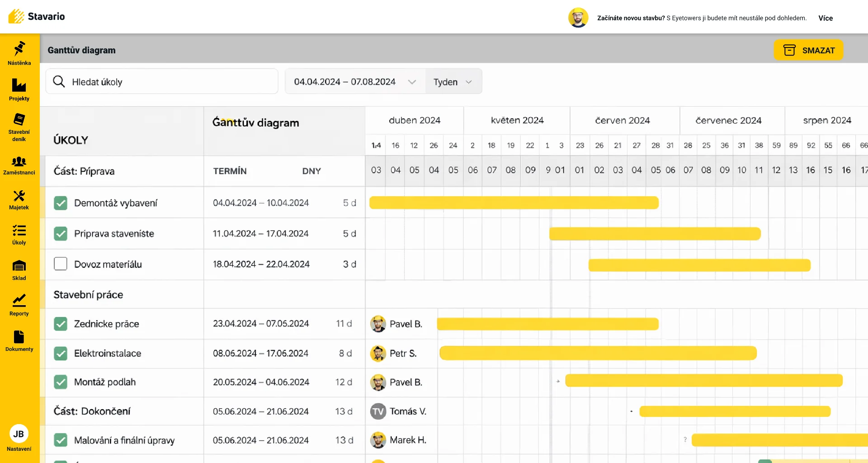This screenshot has height=463, width=868.
Task: Uncheck the Příprava staveniště task
Action: (61, 234)
